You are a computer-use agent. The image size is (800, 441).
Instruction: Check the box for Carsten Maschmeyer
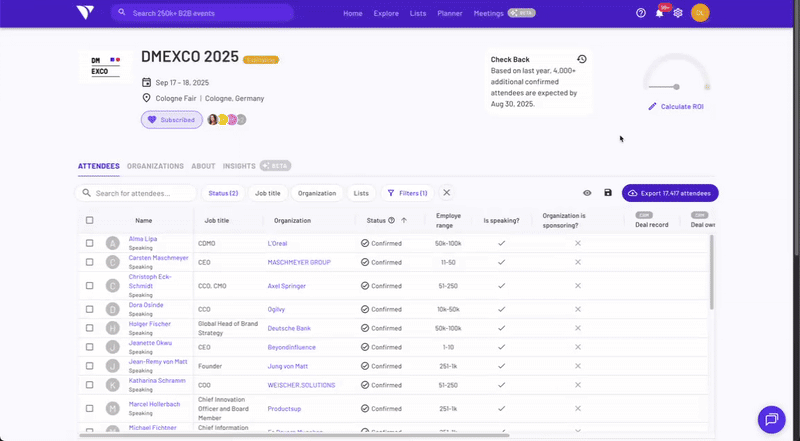89,262
